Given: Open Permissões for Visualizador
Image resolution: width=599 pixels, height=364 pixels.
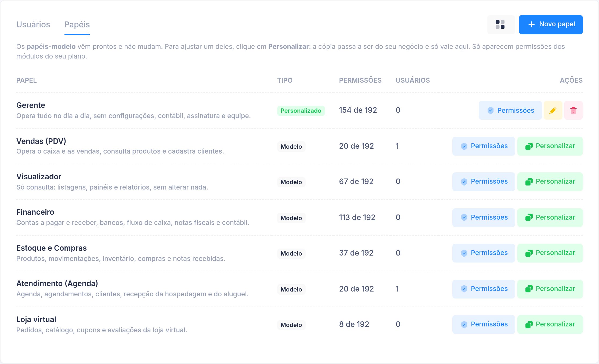Looking at the screenshot, I should coord(483,181).
